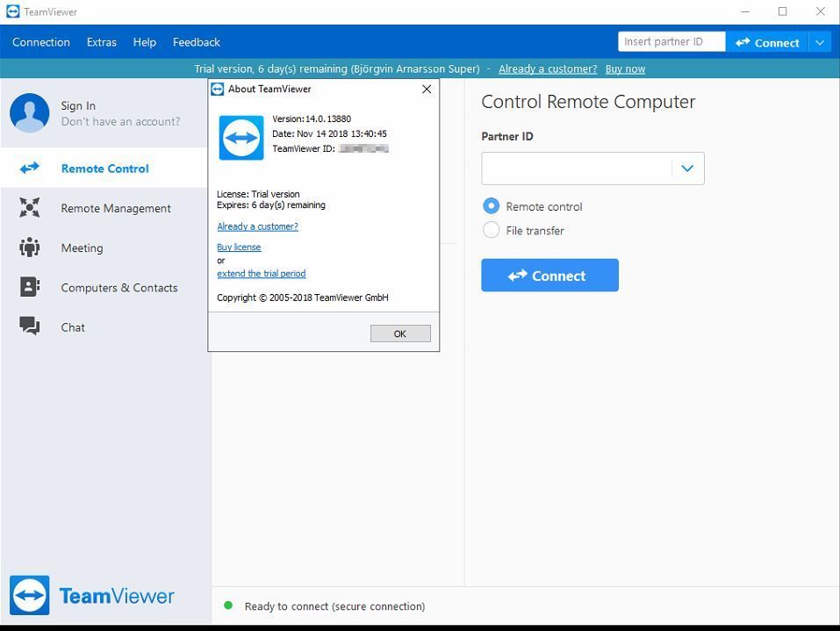Click the Connect button in the top toolbar
This screenshot has width=840, height=631.
(767, 42)
